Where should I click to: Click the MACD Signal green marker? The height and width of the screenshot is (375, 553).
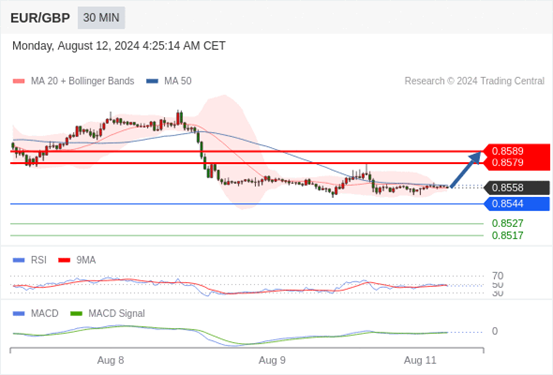click(x=76, y=314)
